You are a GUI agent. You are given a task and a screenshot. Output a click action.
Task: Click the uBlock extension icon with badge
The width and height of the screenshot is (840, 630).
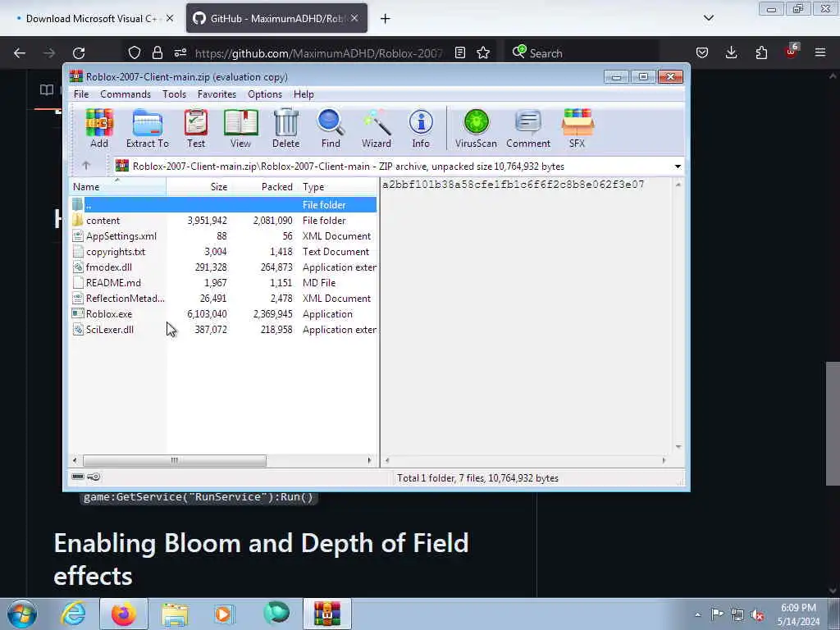pos(792,51)
